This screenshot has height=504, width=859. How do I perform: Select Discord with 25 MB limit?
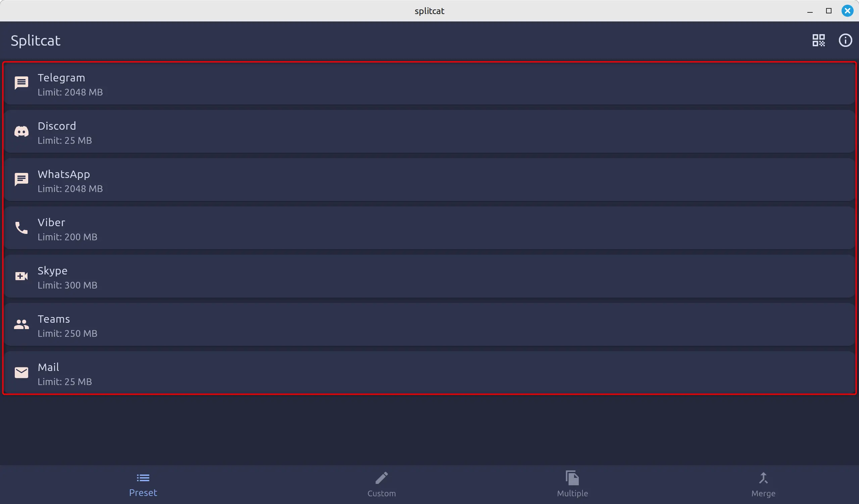click(x=429, y=132)
